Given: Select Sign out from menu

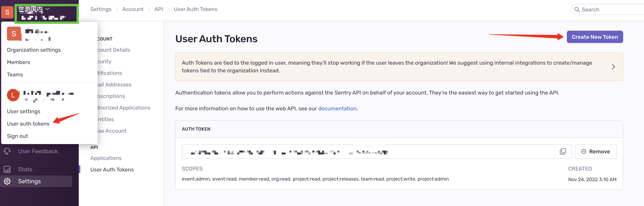Looking at the screenshot, I should (17, 136).
